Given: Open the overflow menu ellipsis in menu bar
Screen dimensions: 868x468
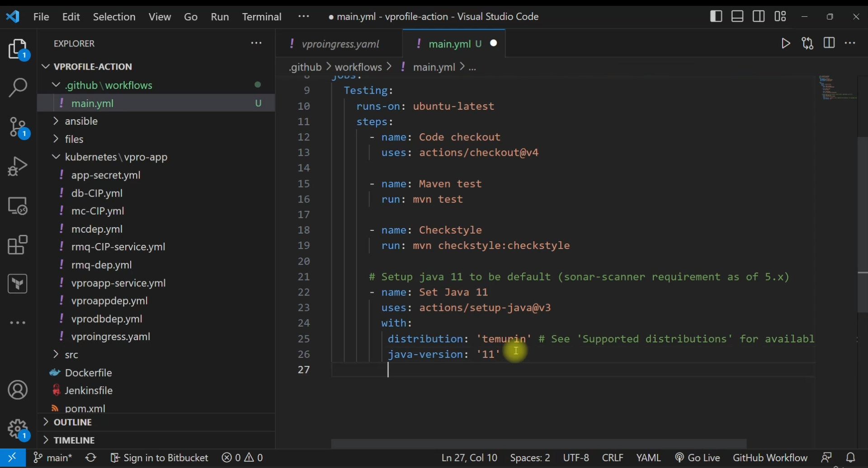Looking at the screenshot, I should [304, 17].
